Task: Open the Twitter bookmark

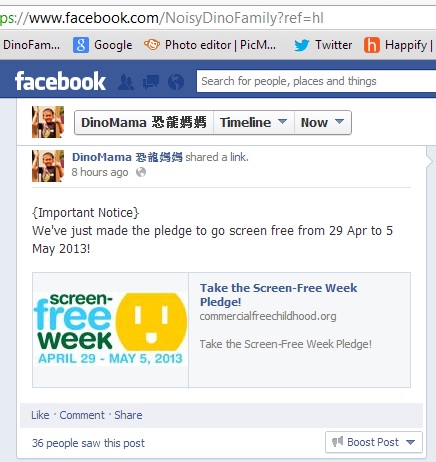Action: 323,45
